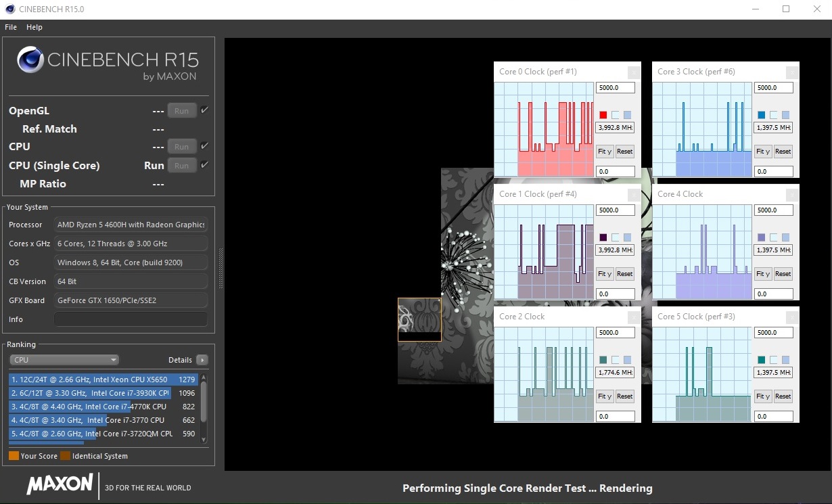This screenshot has height=504, width=832.
Task: Click the light blue last swatch in Core 3 panel
Action: tap(785, 115)
